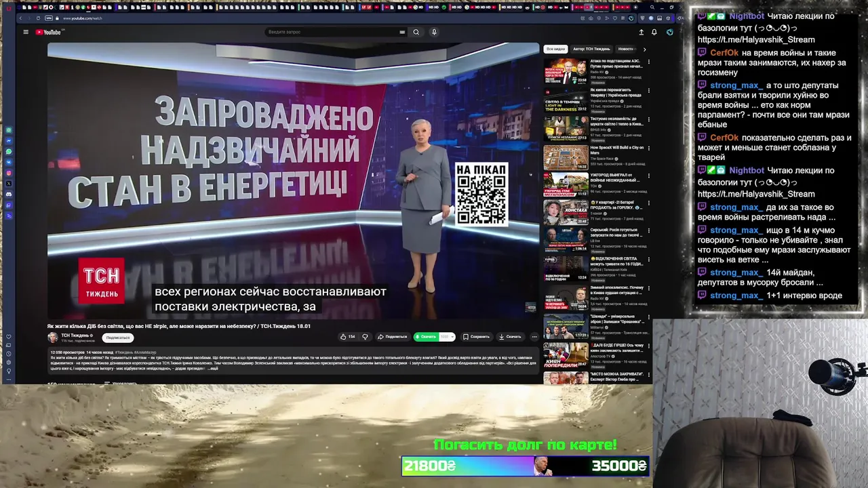
Task: Subscribe using the Подписаться button
Action: point(118,338)
